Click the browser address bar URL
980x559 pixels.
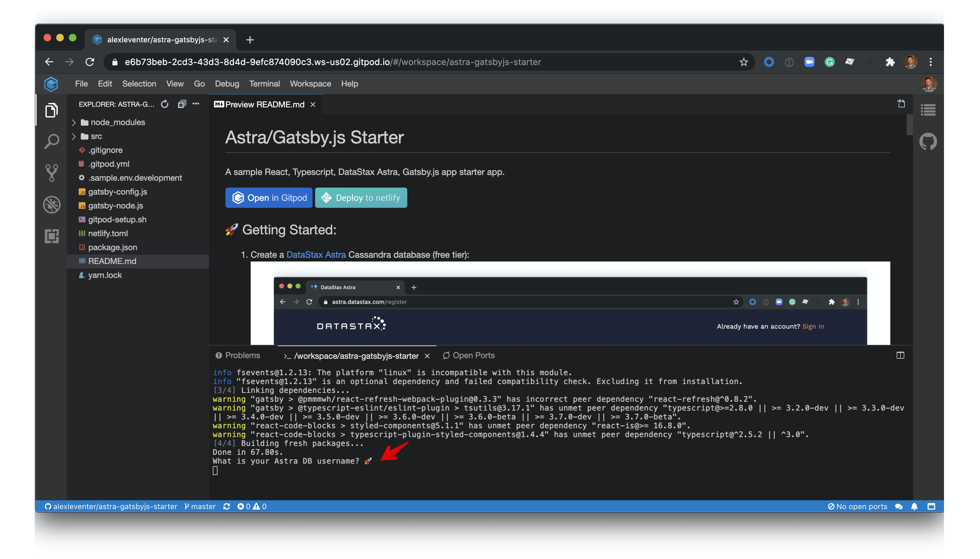333,62
